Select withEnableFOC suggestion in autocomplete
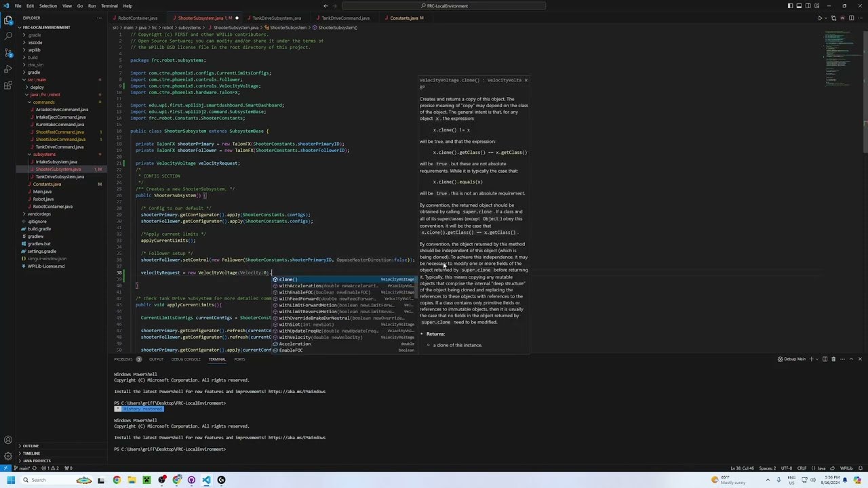868x488 pixels. point(344,292)
